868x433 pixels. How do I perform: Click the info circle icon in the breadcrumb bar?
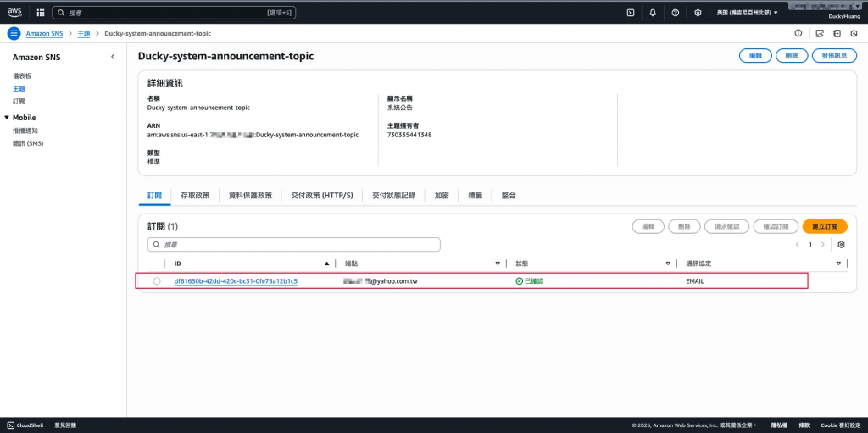[x=798, y=33]
